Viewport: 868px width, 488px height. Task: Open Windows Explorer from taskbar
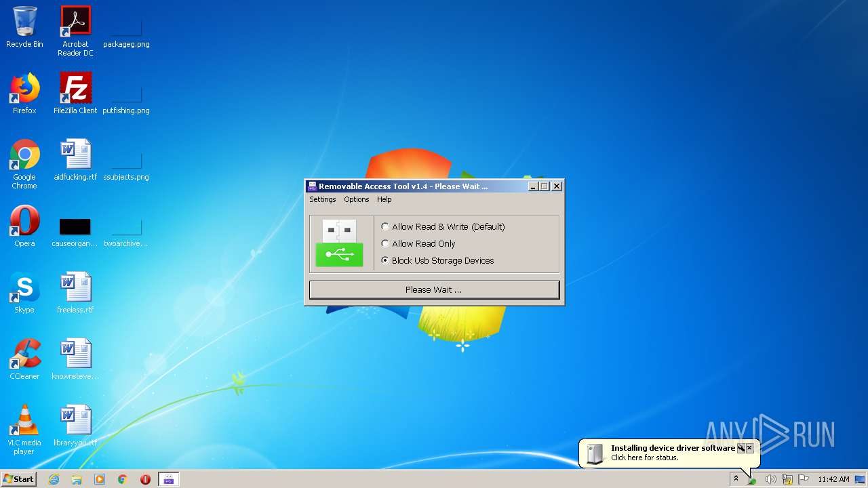tap(77, 479)
